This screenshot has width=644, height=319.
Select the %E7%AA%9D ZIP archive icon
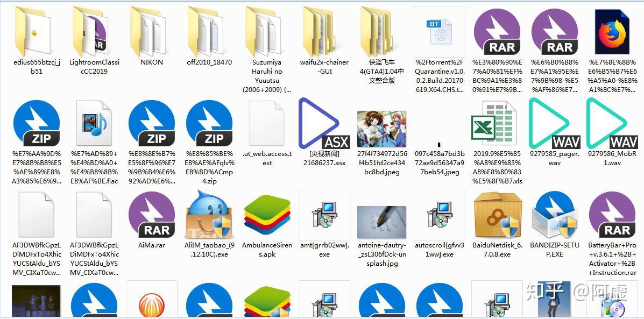click(37, 124)
